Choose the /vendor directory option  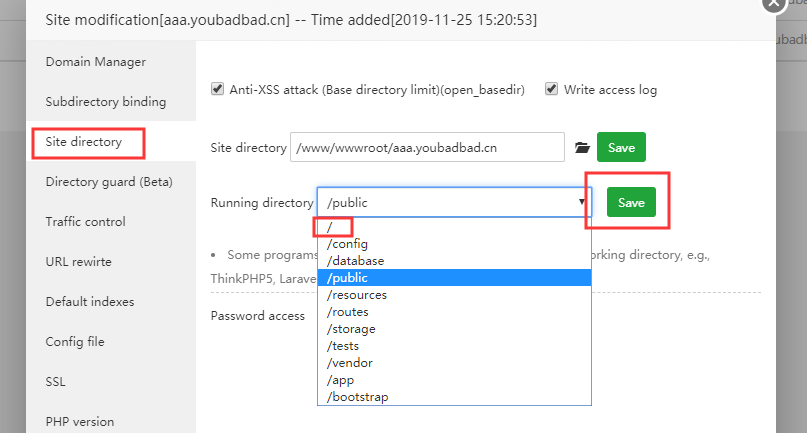349,363
